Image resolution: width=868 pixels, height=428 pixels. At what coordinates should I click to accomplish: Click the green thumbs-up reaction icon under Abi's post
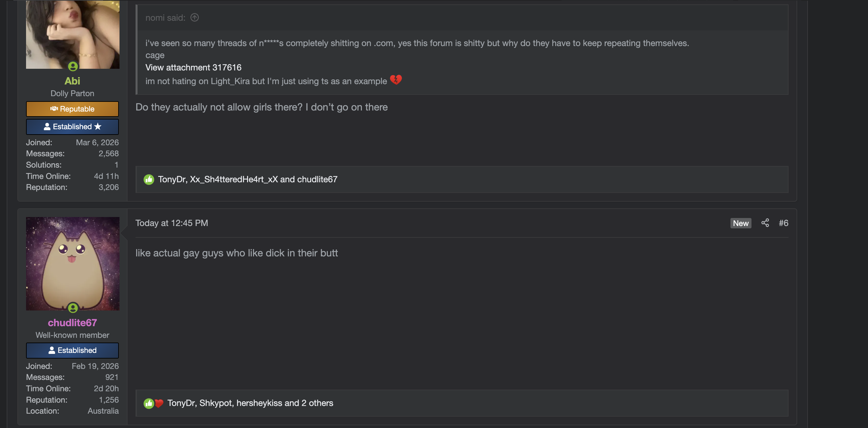149,179
